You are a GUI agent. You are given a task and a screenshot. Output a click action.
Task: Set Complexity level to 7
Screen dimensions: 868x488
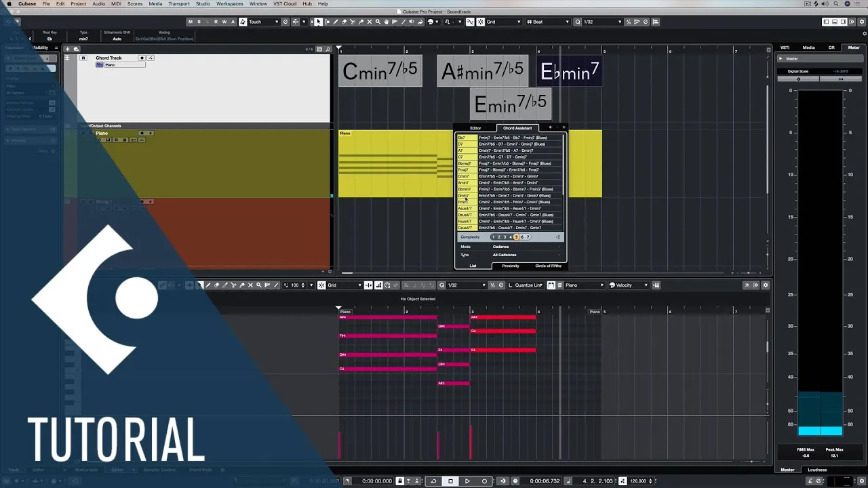pyautogui.click(x=528, y=237)
